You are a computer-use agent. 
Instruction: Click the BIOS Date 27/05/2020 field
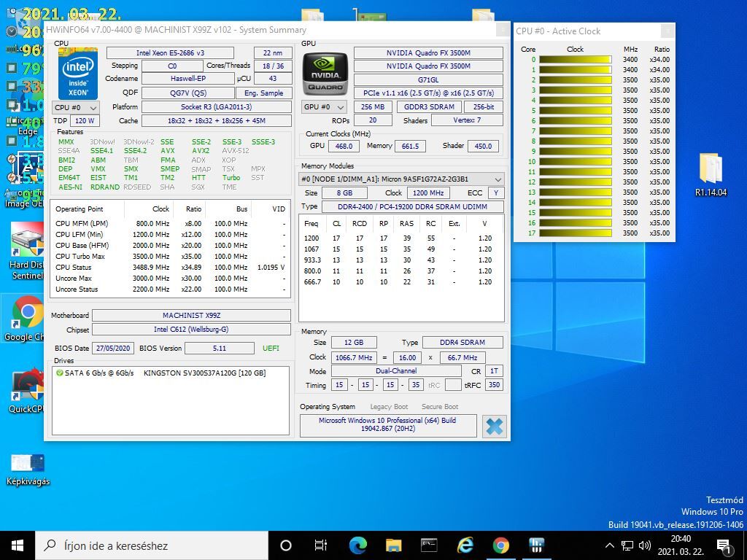click(113, 348)
